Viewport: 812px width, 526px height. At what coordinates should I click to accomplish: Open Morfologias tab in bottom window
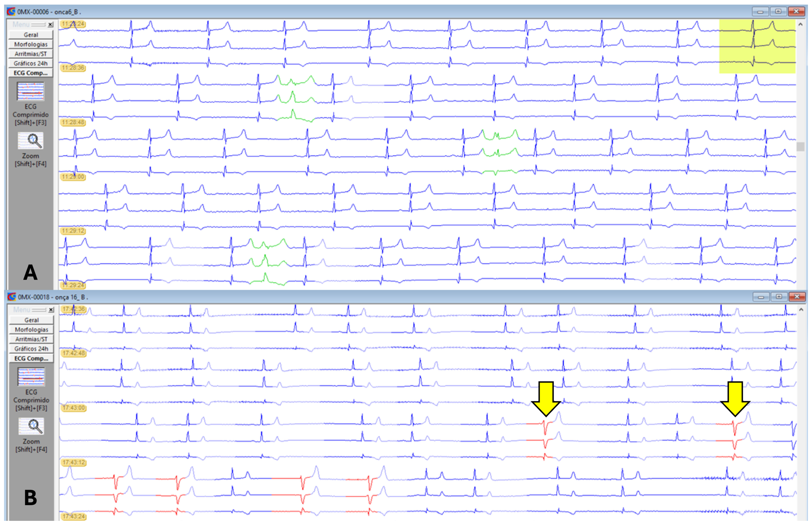pos(31,330)
